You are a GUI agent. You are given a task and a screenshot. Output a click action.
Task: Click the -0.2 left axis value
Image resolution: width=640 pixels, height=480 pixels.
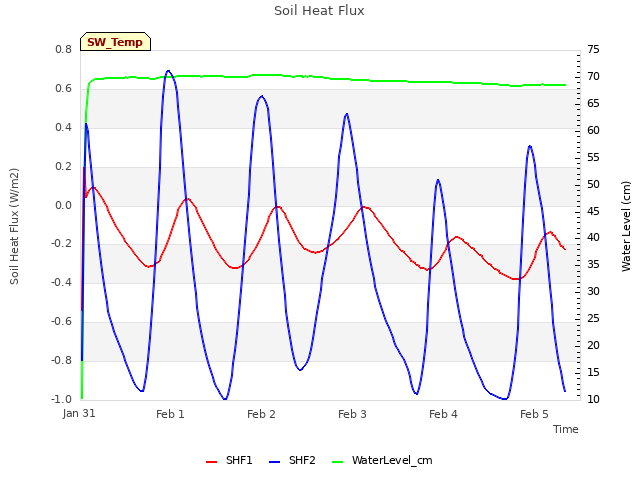(x=62, y=244)
